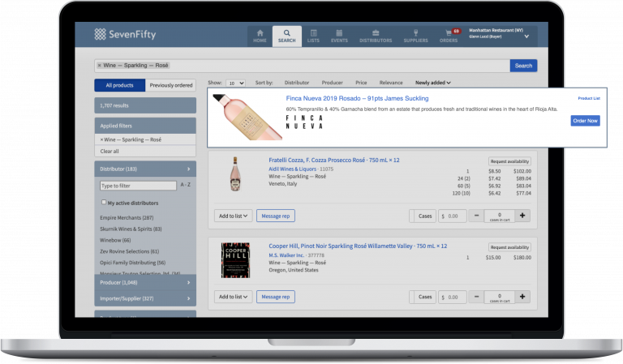The width and height of the screenshot is (623, 364).
Task: Open the Suppliers nav item
Action: [x=415, y=36]
